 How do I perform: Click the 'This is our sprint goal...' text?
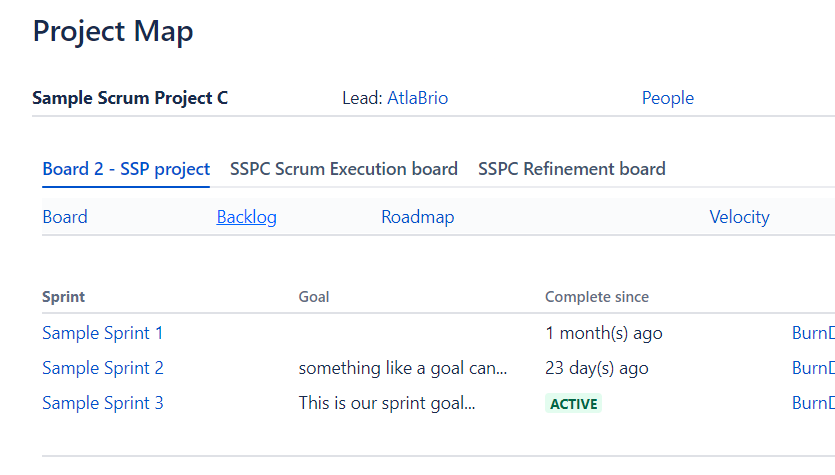tap(386, 403)
